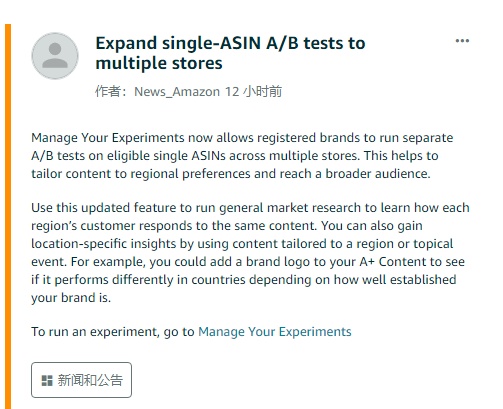503x409 pixels.
Task: Open the post titled Expand single-ASIN A/B tests
Action: point(230,53)
